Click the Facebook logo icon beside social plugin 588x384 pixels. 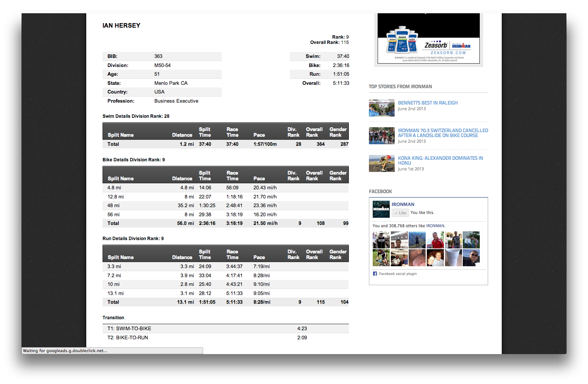coord(375,274)
